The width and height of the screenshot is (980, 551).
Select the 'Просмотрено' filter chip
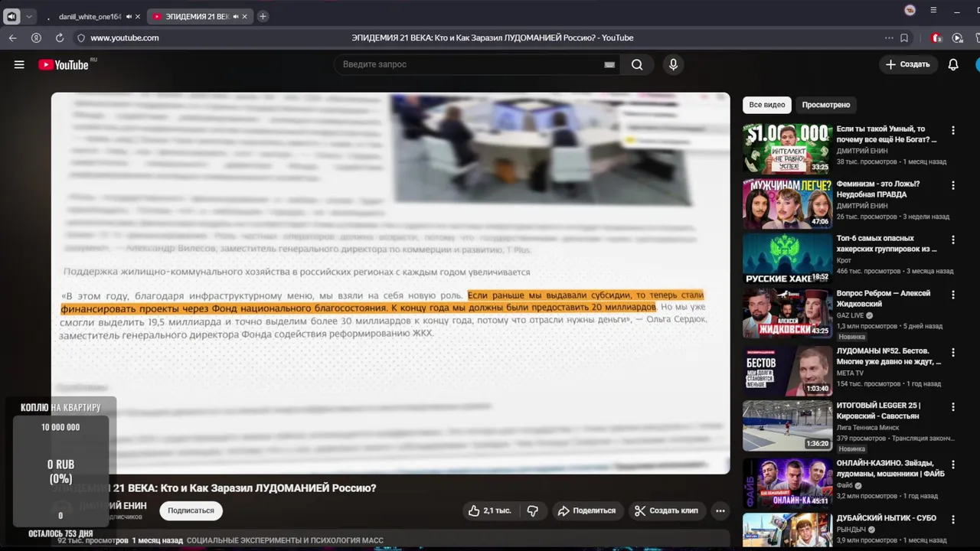(x=826, y=105)
